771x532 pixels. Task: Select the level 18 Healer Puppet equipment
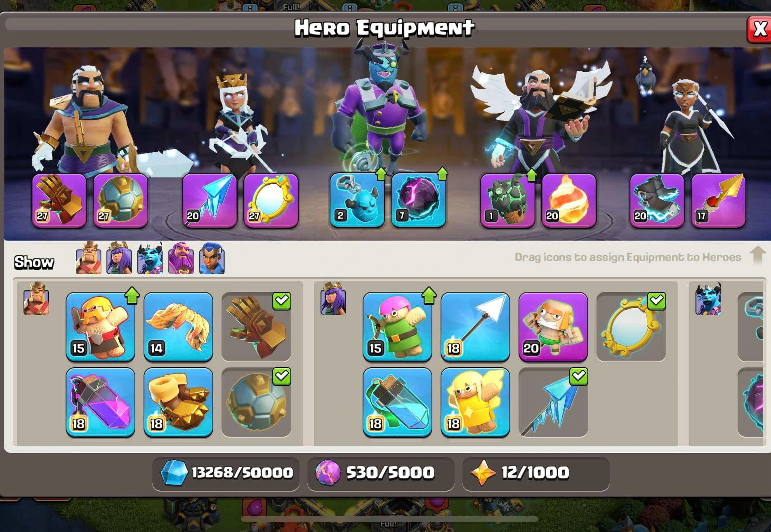click(x=475, y=402)
